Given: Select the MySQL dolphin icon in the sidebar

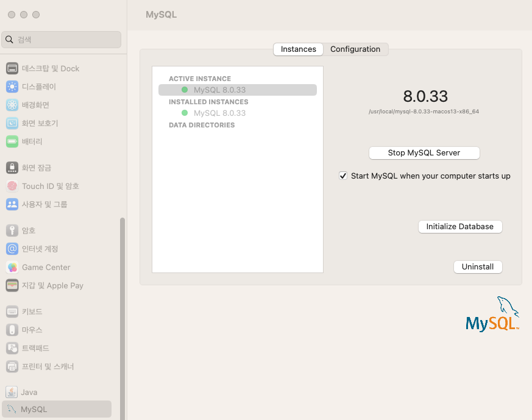Looking at the screenshot, I should tap(12, 409).
